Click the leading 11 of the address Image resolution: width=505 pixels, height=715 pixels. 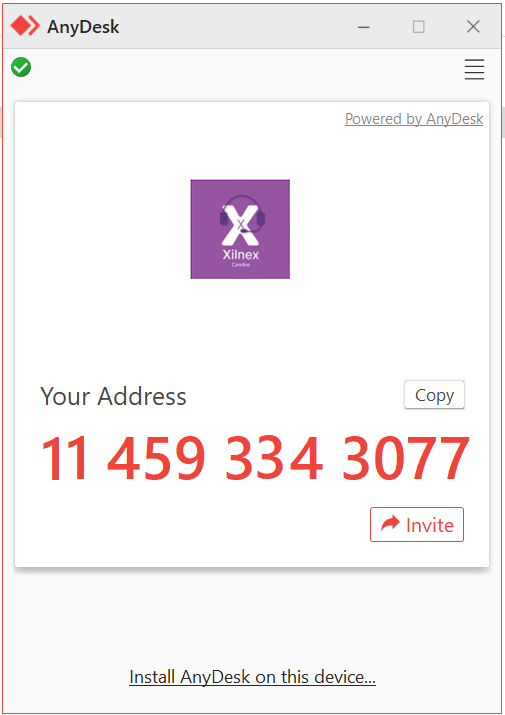pyautogui.click(x=64, y=458)
